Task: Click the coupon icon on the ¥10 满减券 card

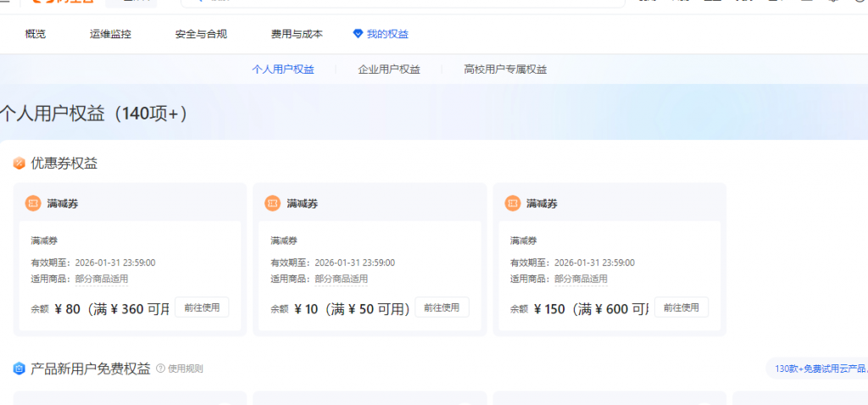Action: [273, 203]
